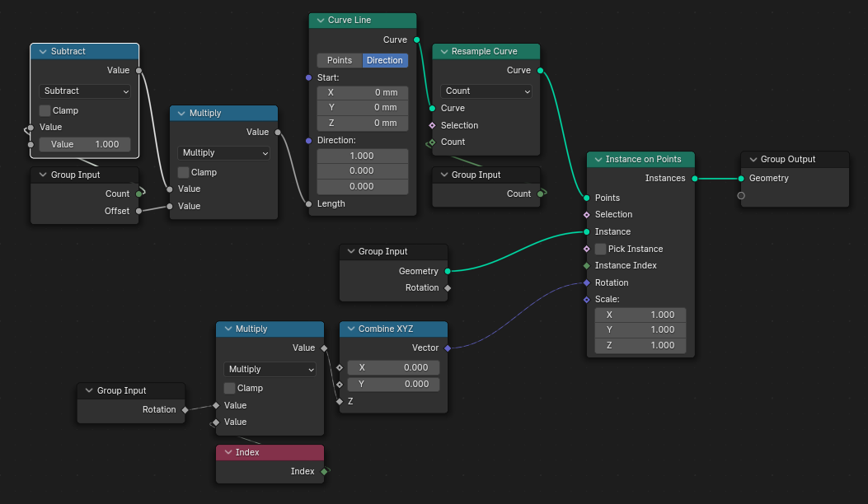
Task: Click the Group Input Offset output socket
Action: click(139, 211)
